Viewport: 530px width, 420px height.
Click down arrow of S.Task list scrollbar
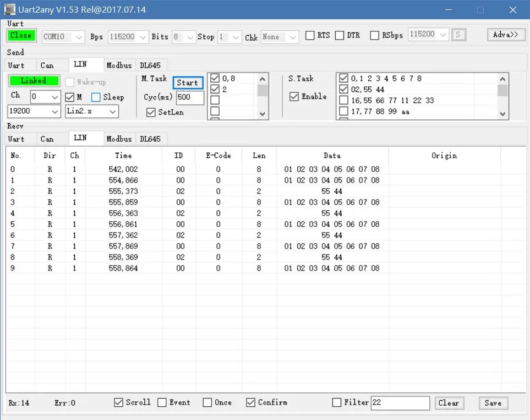point(502,114)
